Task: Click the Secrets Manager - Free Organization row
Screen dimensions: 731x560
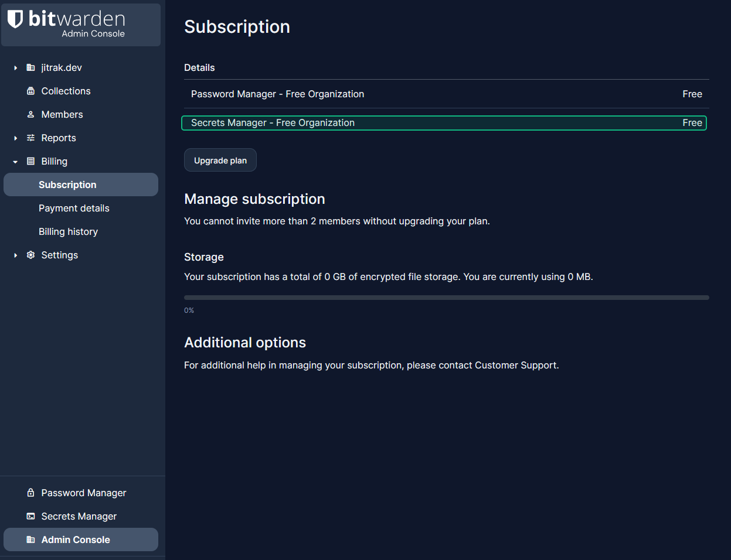Action: (x=444, y=123)
